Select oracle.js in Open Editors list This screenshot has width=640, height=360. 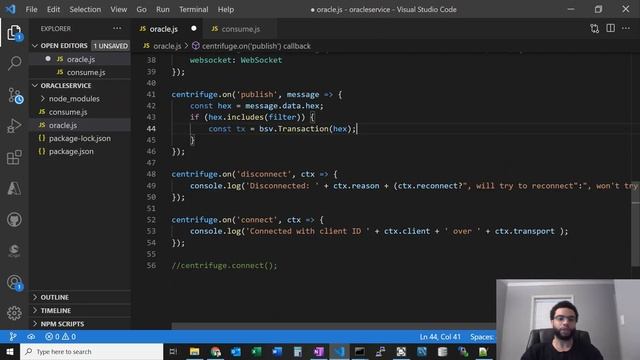(x=81, y=59)
